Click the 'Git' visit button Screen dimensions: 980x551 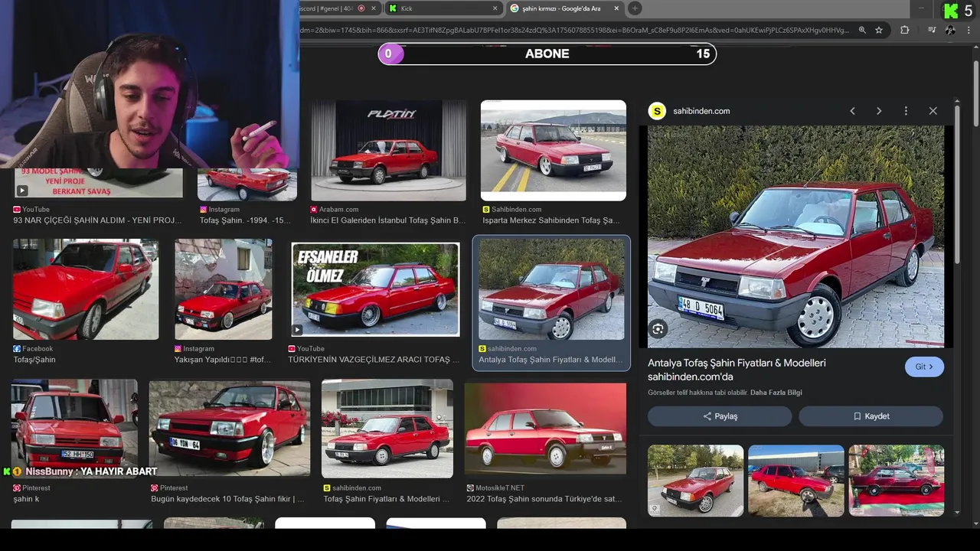(x=924, y=367)
